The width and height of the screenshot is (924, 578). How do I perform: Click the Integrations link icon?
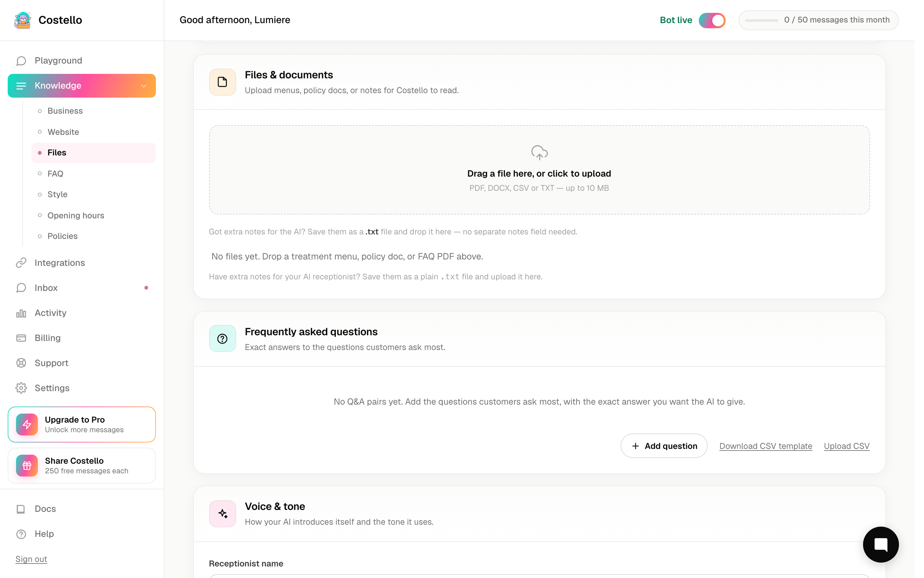pos(21,263)
